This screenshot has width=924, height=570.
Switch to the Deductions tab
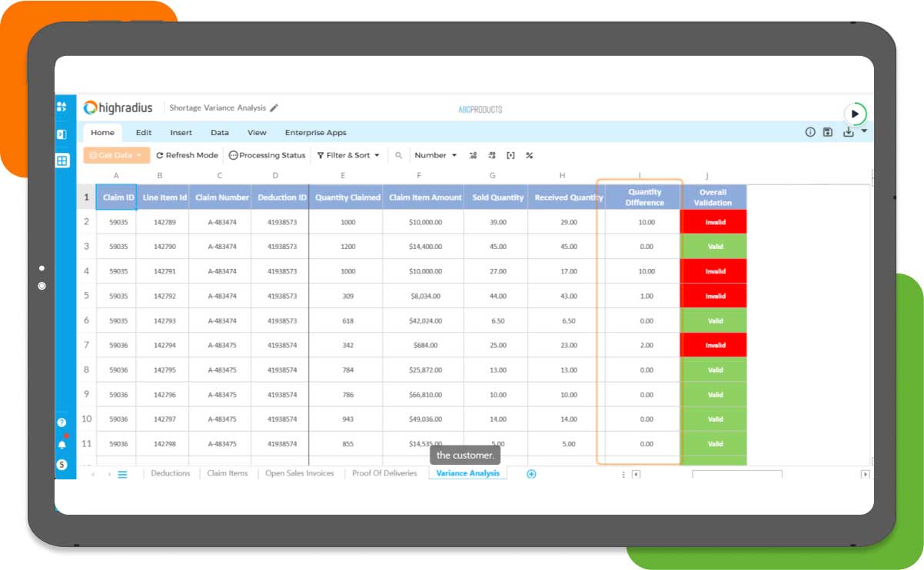169,473
